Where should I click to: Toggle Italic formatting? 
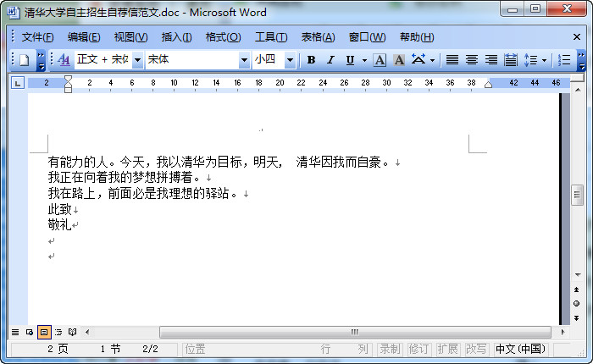coord(330,60)
